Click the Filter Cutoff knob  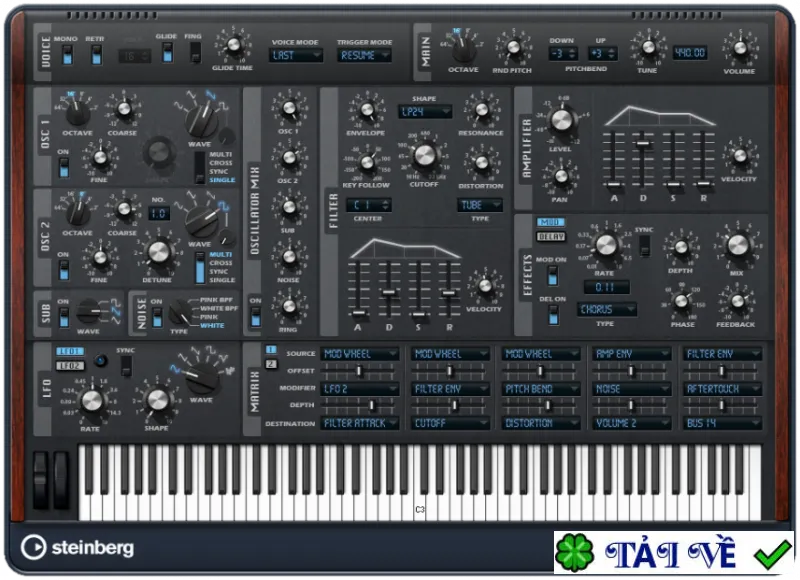pos(424,156)
